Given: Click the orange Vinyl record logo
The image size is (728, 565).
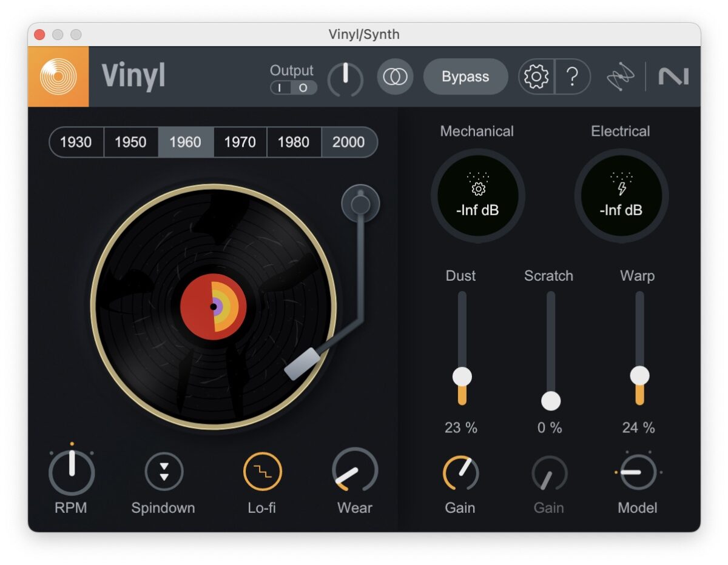Looking at the screenshot, I should pos(58,76).
